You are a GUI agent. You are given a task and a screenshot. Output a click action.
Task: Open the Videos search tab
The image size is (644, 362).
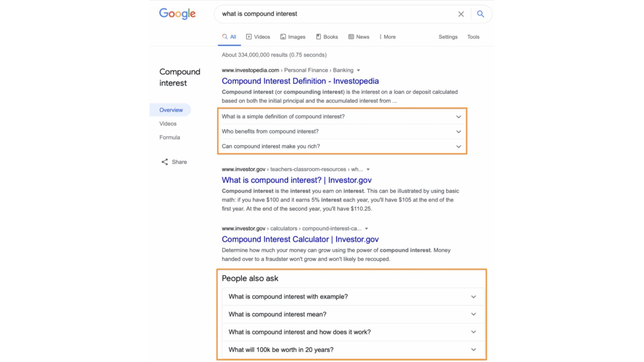click(258, 37)
